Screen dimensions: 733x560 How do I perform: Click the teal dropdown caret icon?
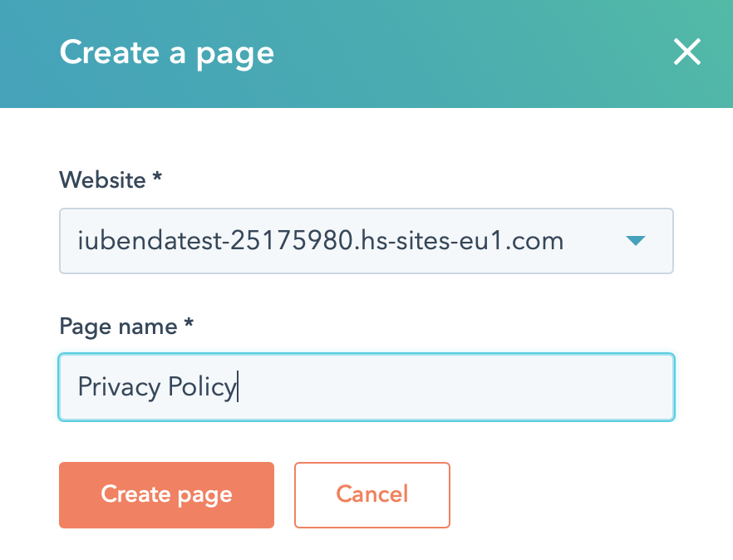pyautogui.click(x=635, y=241)
